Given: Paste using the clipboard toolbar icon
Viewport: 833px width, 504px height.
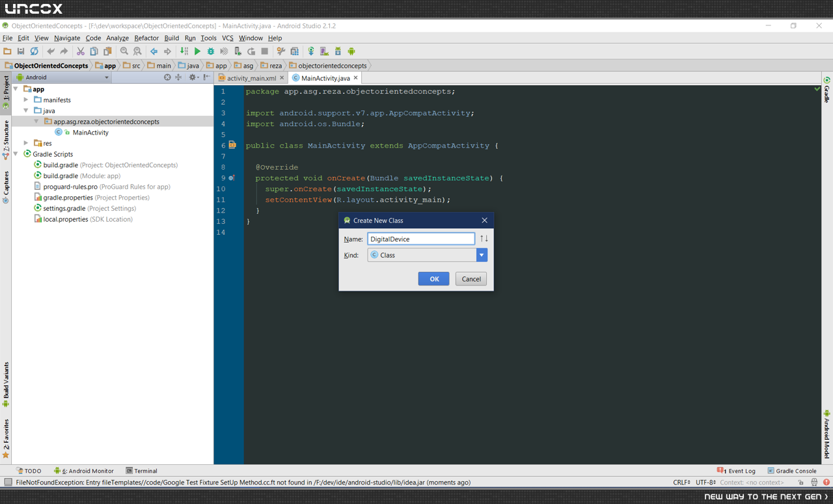Looking at the screenshot, I should point(107,51).
